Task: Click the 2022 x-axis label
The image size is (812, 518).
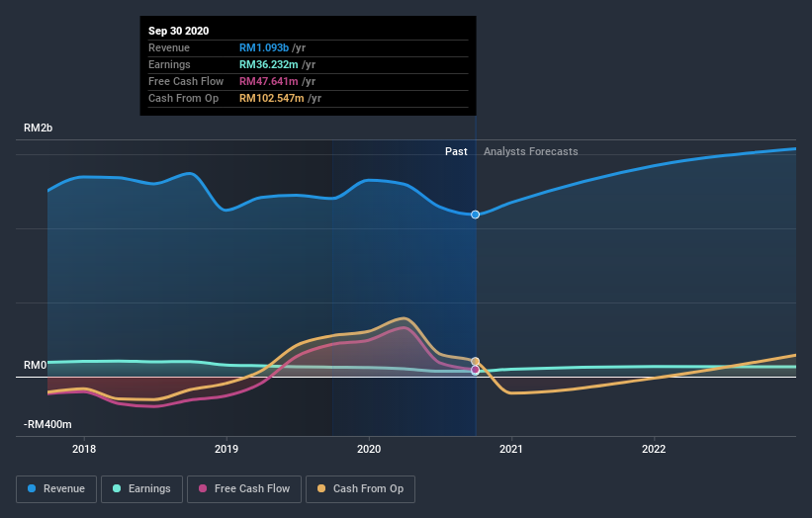Action: tap(654, 449)
